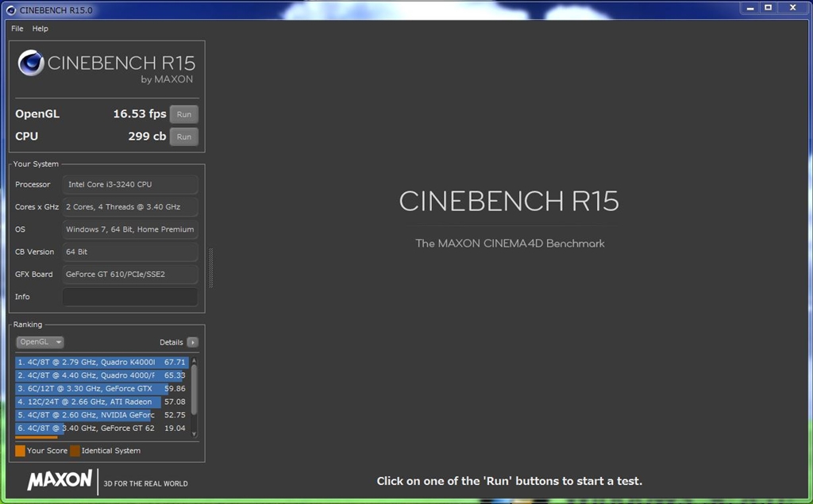Click the score 67.71 in ranking
This screenshot has width=813, height=504.
coord(175,362)
